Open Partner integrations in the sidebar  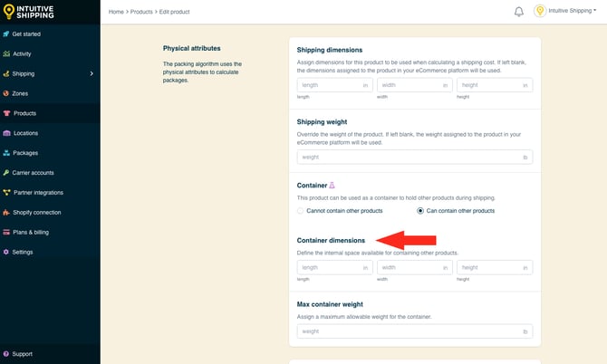(x=37, y=192)
